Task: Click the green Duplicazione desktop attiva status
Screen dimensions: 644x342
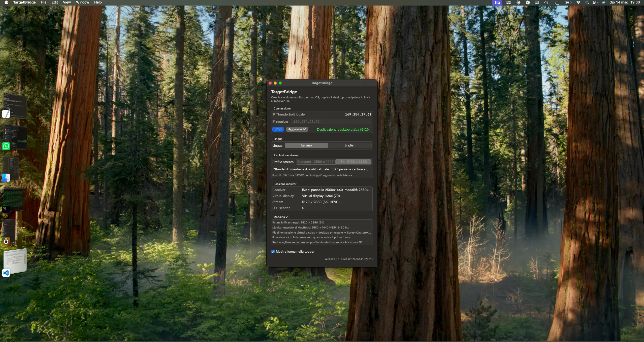Action: coord(344,129)
